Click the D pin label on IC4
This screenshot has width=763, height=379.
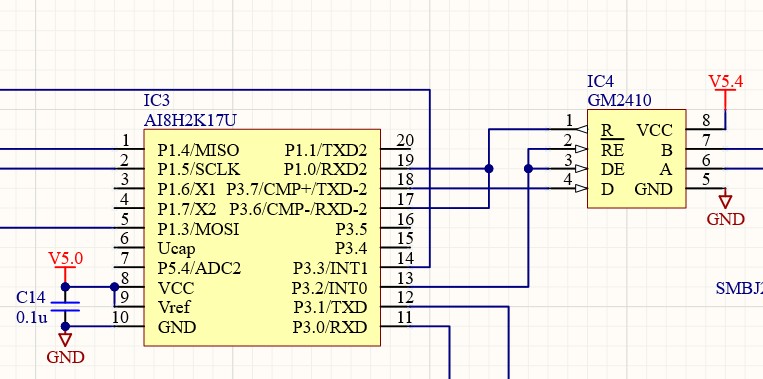tap(607, 189)
